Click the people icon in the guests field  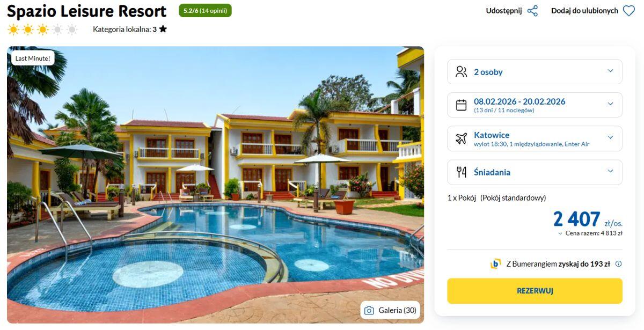click(461, 72)
